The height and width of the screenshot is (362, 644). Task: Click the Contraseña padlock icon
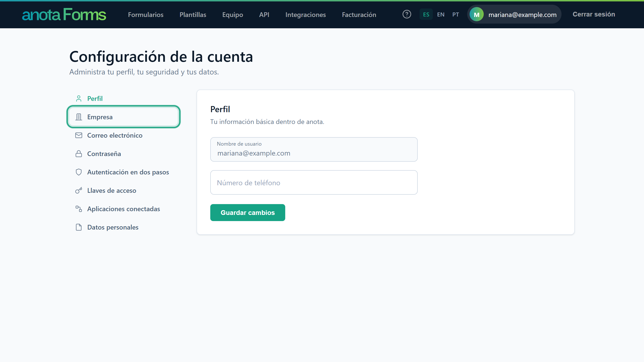pos(79,153)
